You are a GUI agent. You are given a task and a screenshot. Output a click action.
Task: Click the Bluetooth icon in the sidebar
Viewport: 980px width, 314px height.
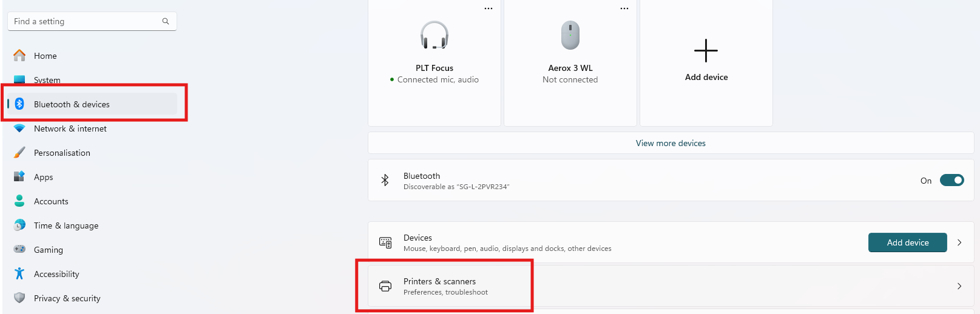19,104
